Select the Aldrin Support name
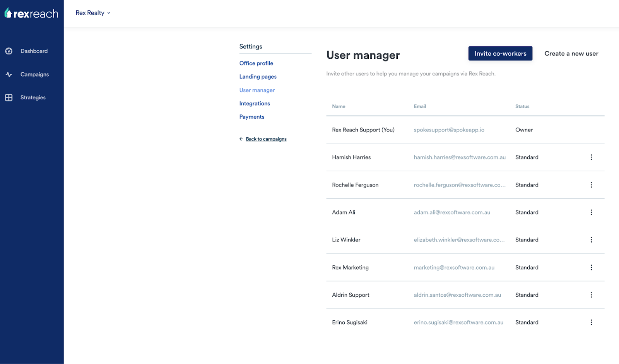 click(351, 295)
